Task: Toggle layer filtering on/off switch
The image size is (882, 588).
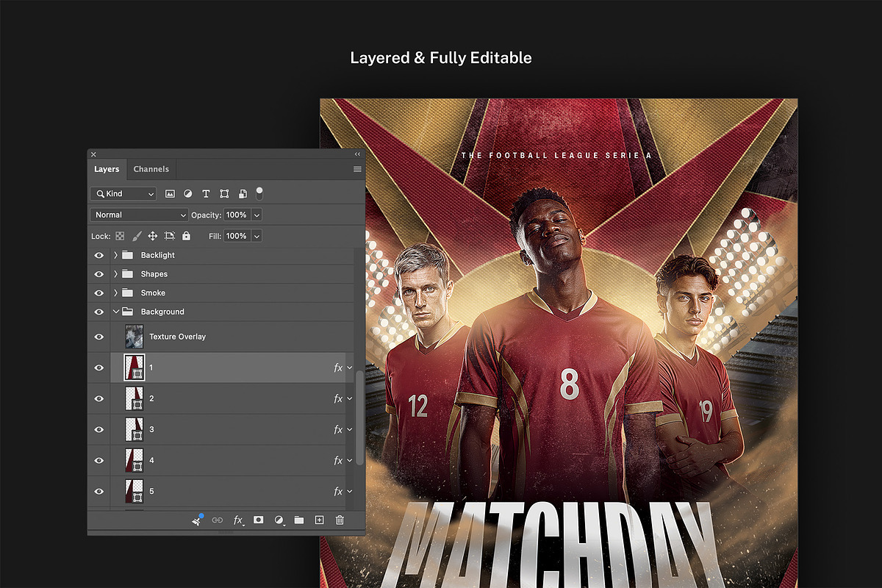Action: 259,193
